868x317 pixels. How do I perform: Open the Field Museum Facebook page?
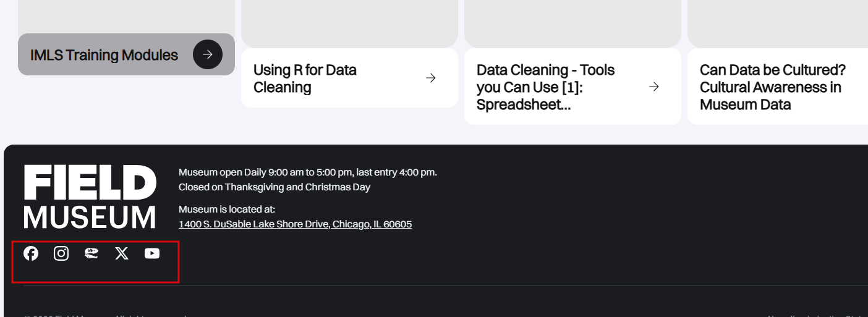click(x=31, y=253)
